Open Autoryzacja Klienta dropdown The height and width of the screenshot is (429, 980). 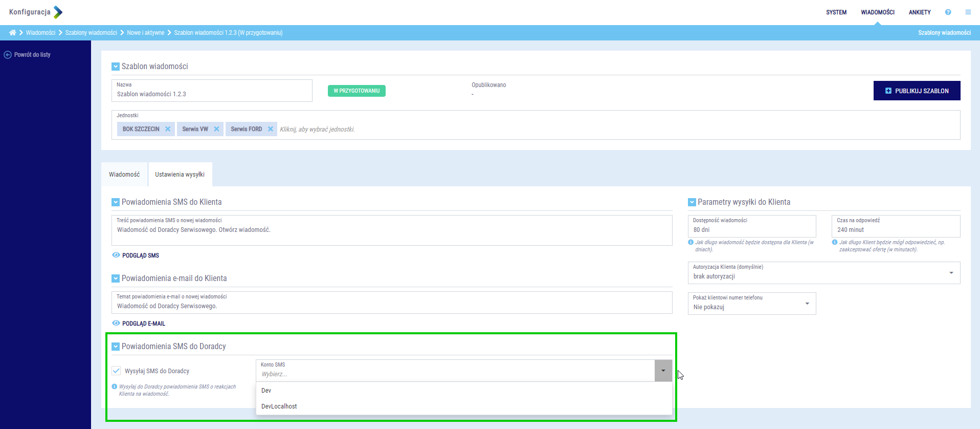coord(951,273)
